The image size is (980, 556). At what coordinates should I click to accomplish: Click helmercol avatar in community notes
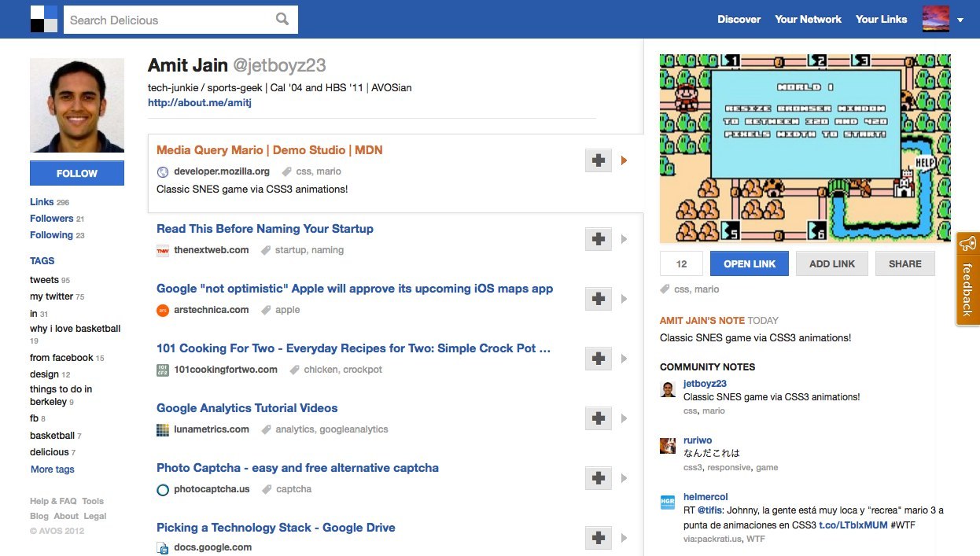[x=668, y=503]
